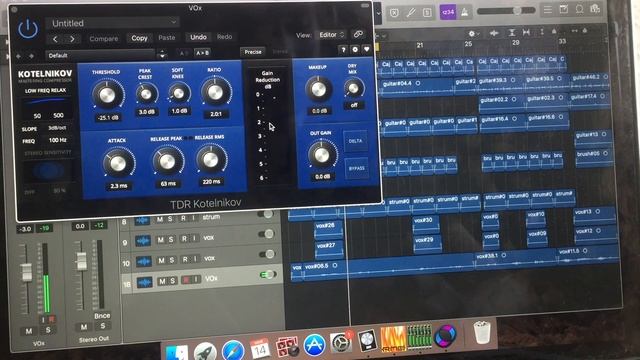Click the THRESHOLD knob

pyautogui.click(x=107, y=95)
